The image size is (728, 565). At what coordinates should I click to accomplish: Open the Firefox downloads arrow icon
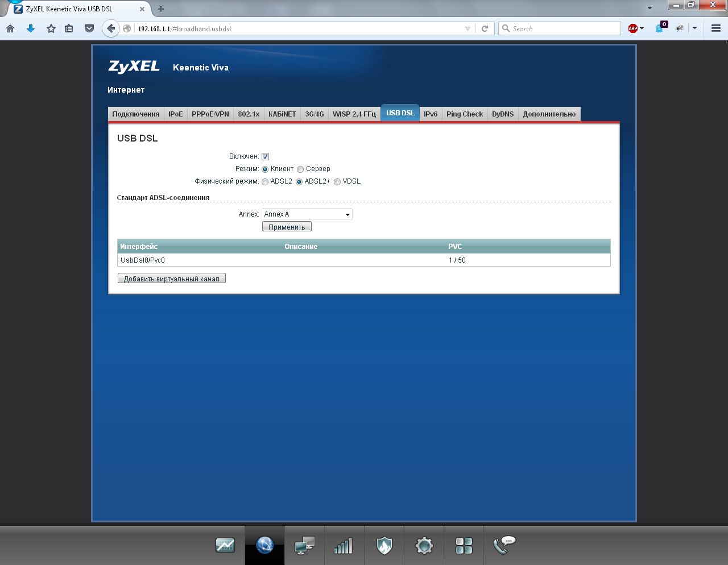point(31,28)
